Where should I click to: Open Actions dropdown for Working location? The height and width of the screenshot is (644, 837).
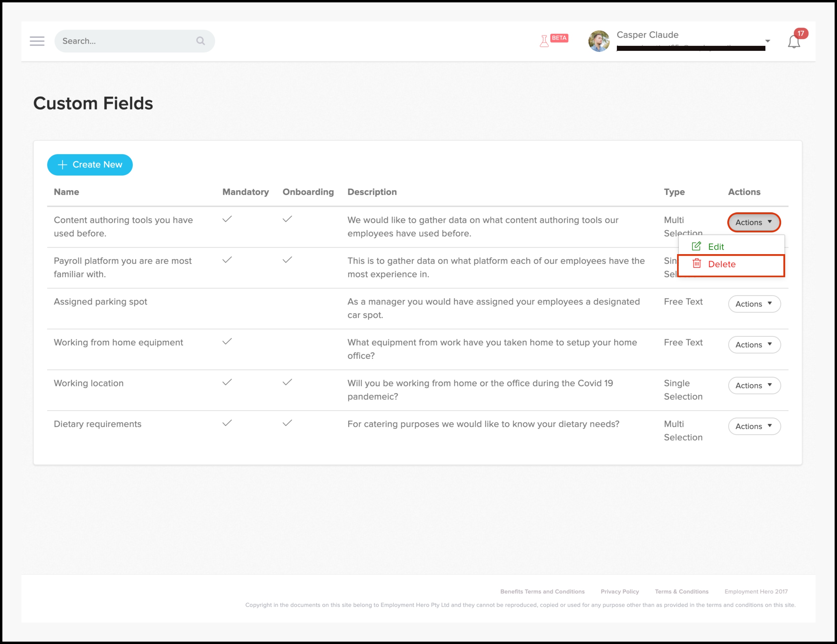point(754,386)
